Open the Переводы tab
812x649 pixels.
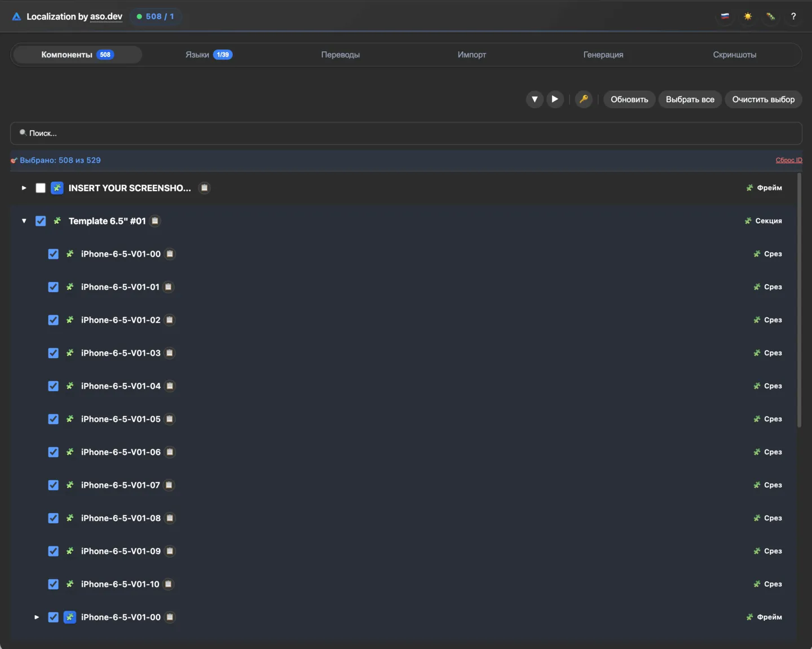click(340, 55)
